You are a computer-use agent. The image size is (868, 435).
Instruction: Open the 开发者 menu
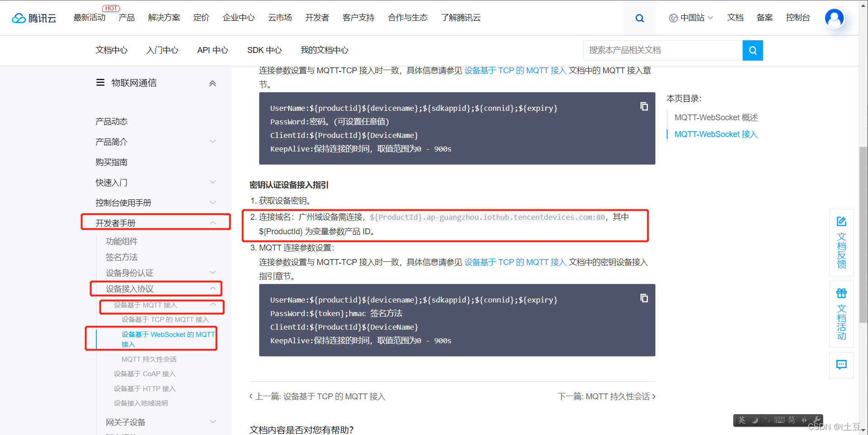317,18
